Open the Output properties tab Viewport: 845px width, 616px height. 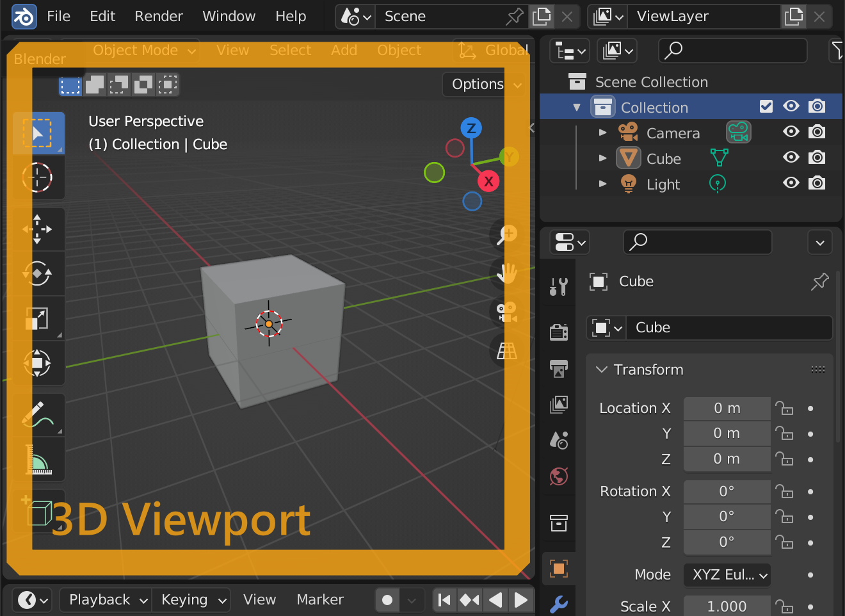(x=559, y=368)
